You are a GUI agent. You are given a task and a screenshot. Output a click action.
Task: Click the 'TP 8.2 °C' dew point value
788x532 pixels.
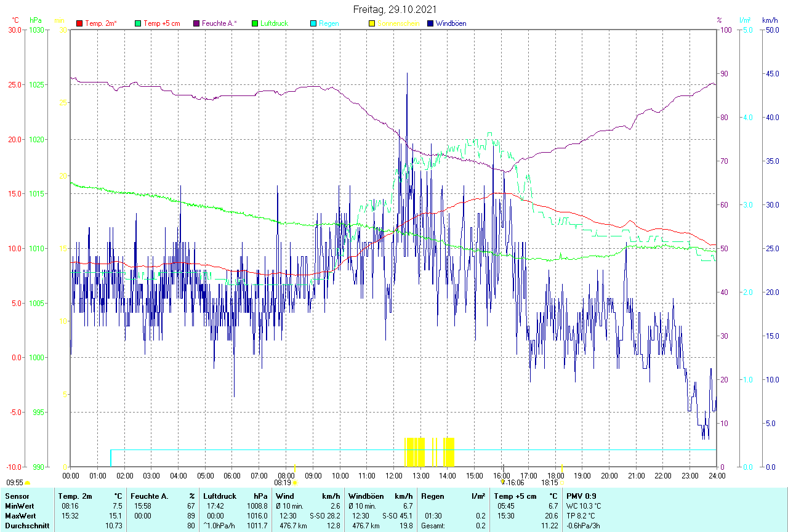click(582, 516)
